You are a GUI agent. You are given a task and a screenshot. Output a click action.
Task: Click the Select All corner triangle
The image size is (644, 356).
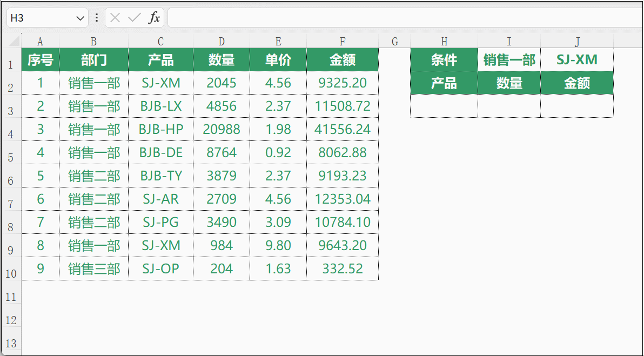click(x=15, y=40)
